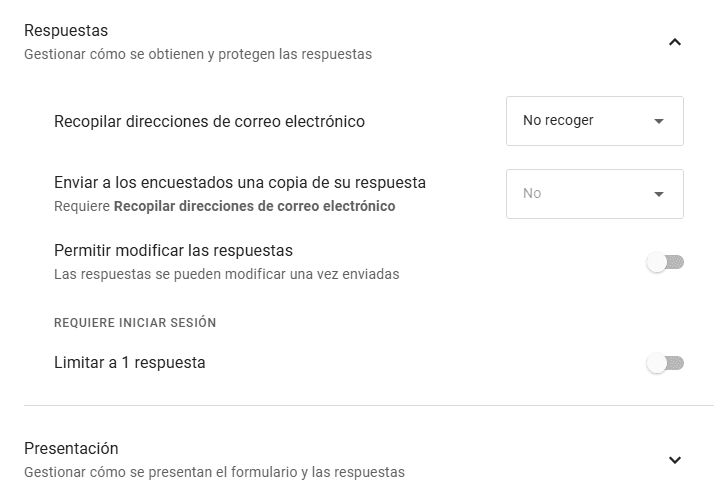
Task: Select the 'Recopilar direcciones de correo electrónico' setting label
Action: click(x=209, y=122)
